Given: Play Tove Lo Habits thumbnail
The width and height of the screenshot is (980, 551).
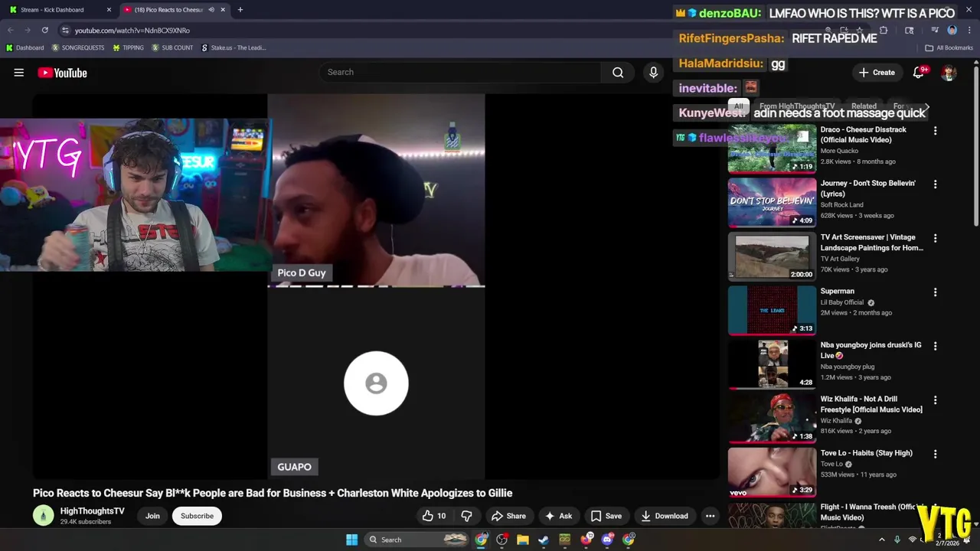Looking at the screenshot, I should coord(772,472).
